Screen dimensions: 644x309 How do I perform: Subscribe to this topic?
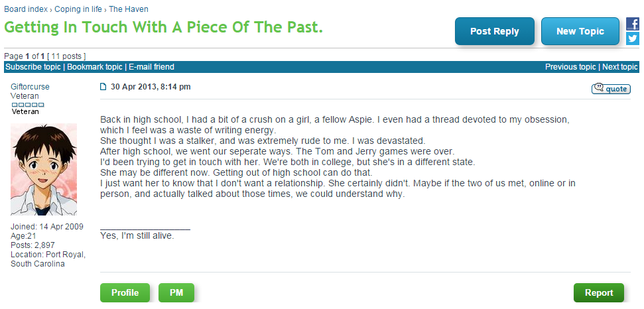(x=33, y=67)
